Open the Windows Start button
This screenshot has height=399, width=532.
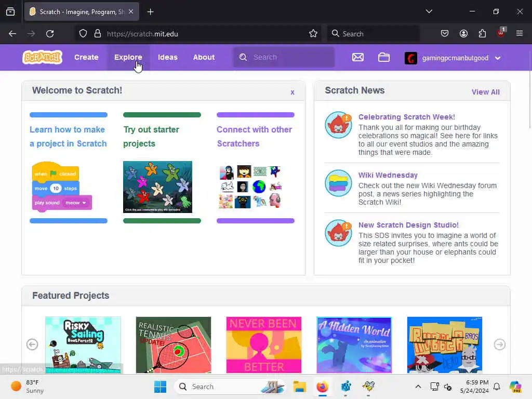[x=160, y=387]
